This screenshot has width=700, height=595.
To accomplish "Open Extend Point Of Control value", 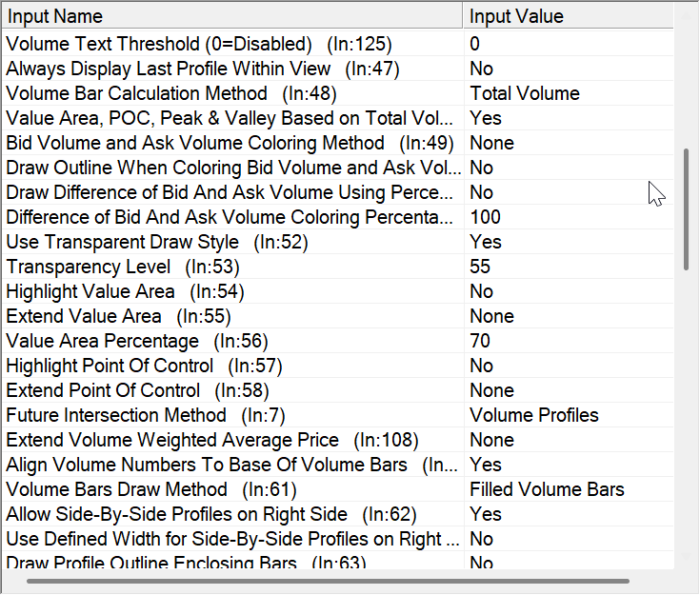I will [569, 390].
